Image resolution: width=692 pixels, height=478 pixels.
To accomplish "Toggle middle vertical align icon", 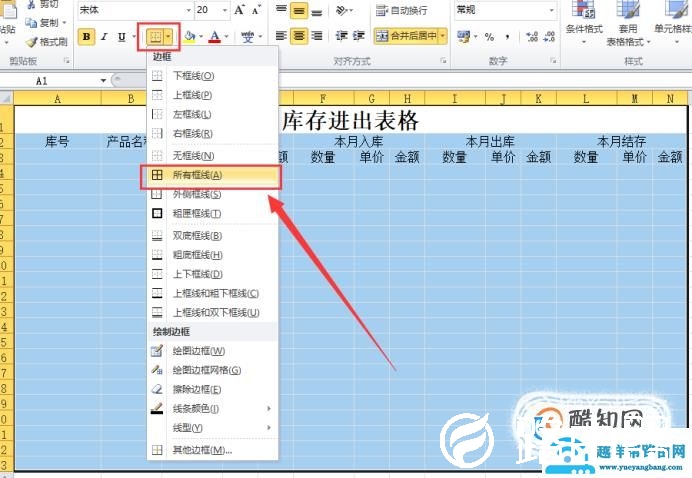I will pyautogui.click(x=299, y=11).
